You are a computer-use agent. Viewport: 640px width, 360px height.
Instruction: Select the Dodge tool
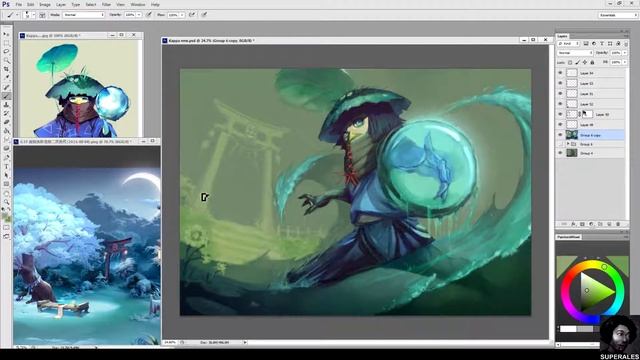point(6,149)
